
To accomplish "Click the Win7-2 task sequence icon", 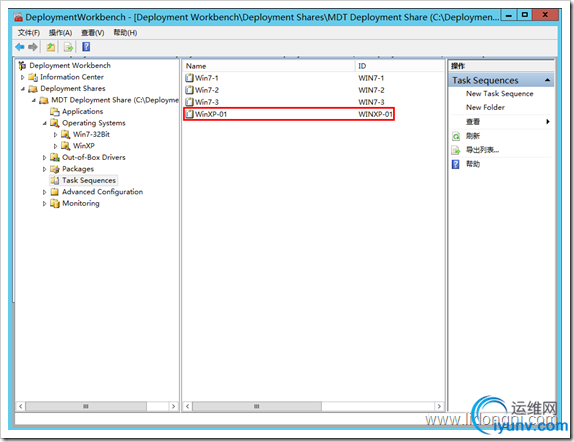I will pos(189,90).
